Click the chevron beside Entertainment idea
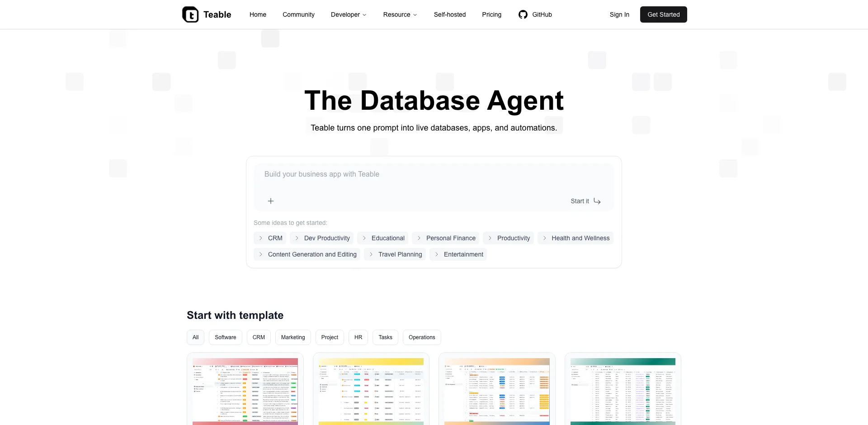868x425 pixels. (x=437, y=254)
